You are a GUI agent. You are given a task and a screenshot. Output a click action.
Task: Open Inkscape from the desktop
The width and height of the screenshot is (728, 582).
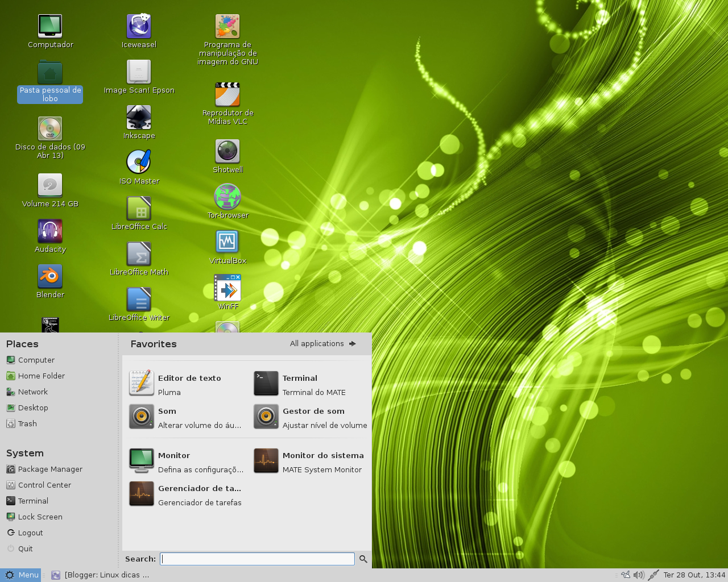tap(139, 117)
